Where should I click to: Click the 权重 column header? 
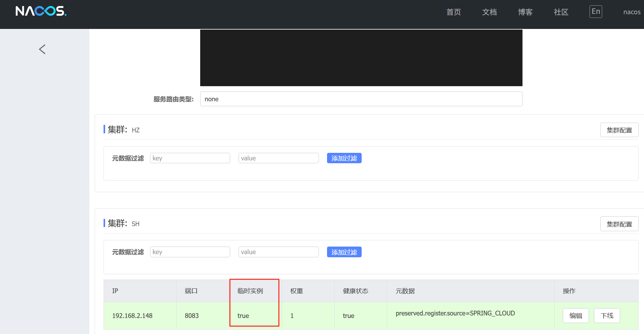[297, 291]
